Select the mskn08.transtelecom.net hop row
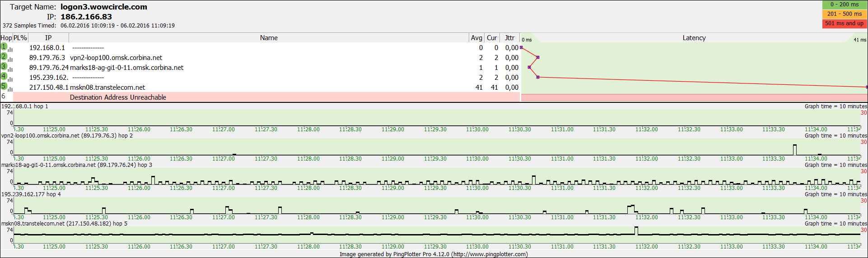Viewport: 868px width, 258px height. point(107,88)
